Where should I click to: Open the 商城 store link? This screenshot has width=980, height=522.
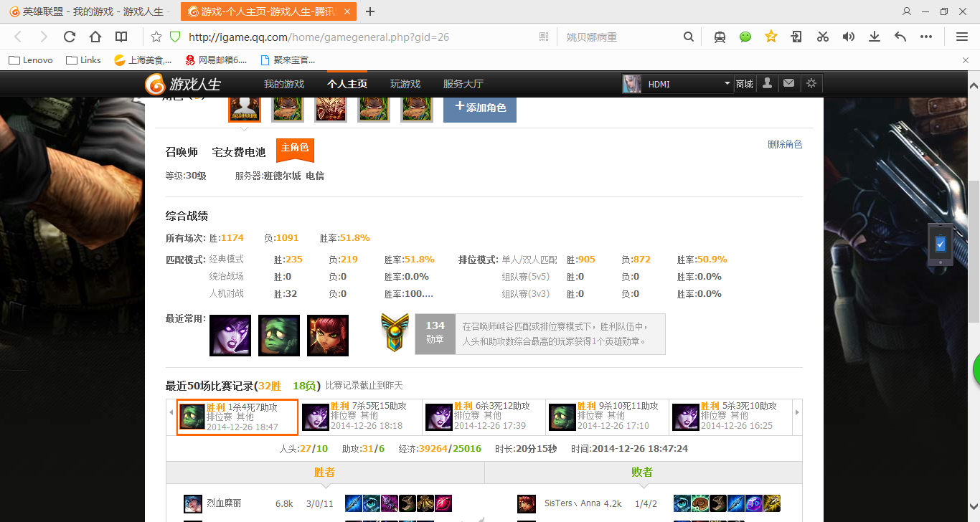click(745, 84)
